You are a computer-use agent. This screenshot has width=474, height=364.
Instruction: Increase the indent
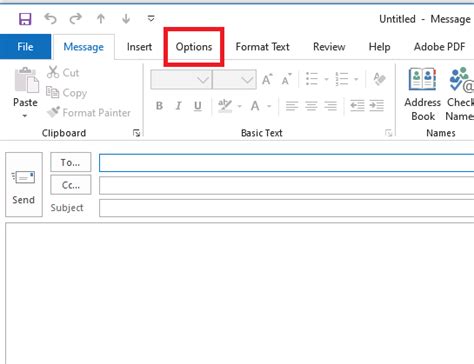point(377,106)
